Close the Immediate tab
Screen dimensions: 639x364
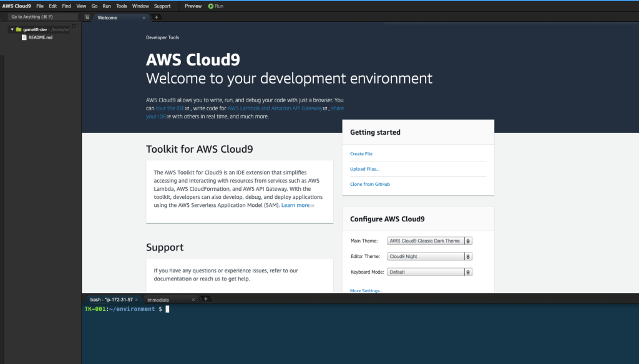(193, 300)
